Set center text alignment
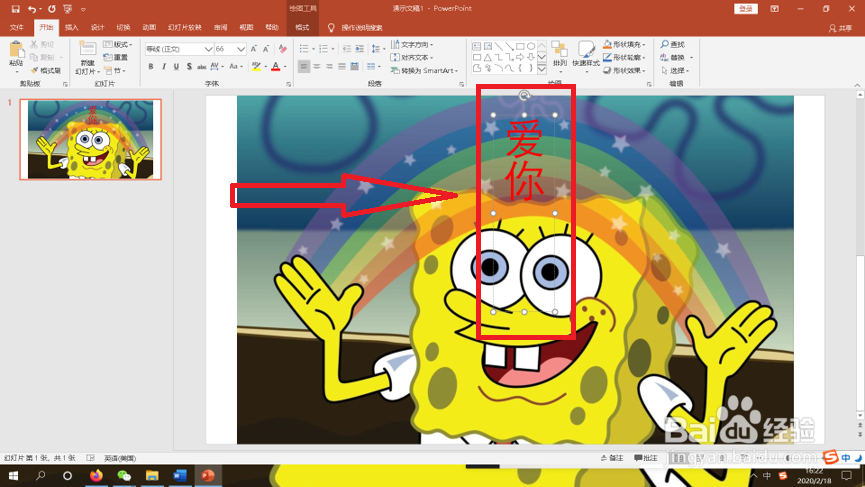 coord(317,67)
